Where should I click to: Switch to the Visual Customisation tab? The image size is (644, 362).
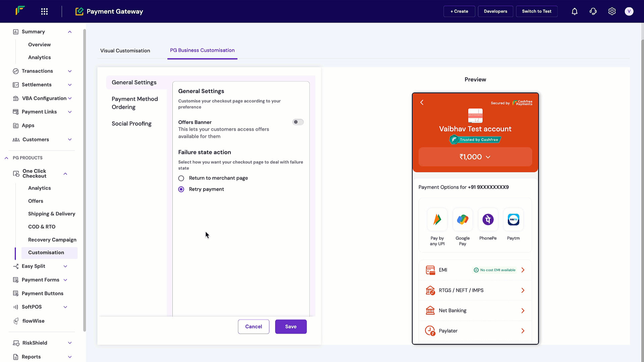[125, 51]
